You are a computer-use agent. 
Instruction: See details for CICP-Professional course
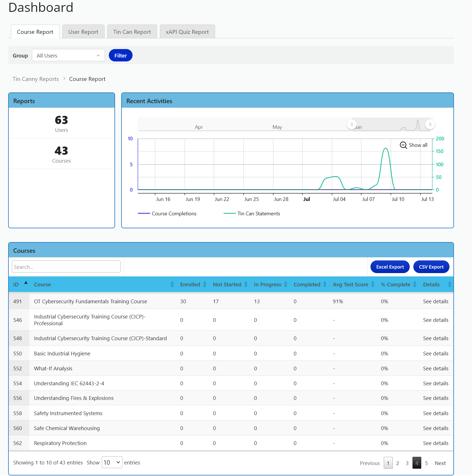436,320
